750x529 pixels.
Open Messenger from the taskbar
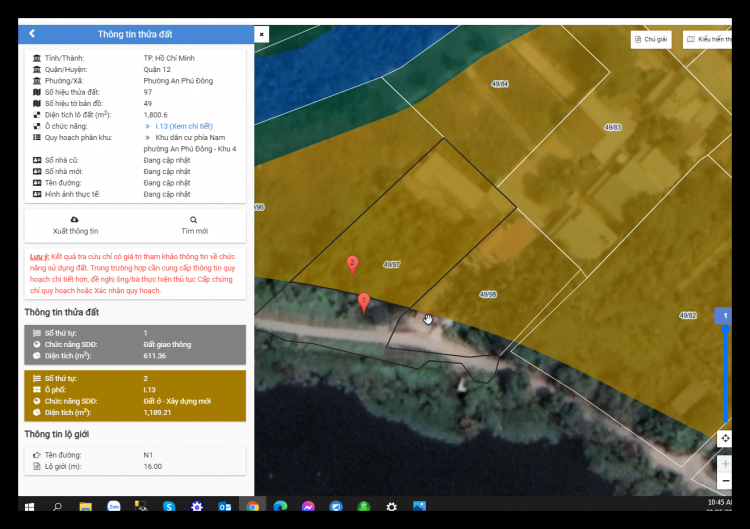point(308,507)
